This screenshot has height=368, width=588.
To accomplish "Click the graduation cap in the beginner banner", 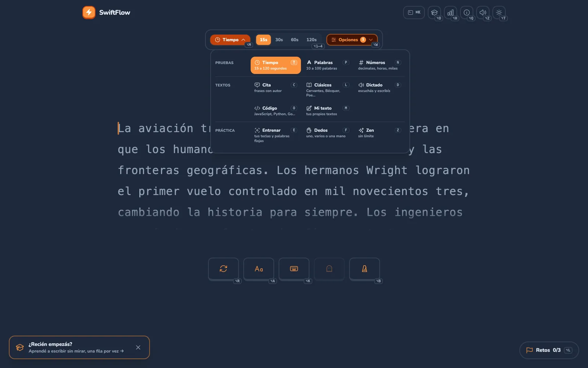I will pyautogui.click(x=20, y=347).
